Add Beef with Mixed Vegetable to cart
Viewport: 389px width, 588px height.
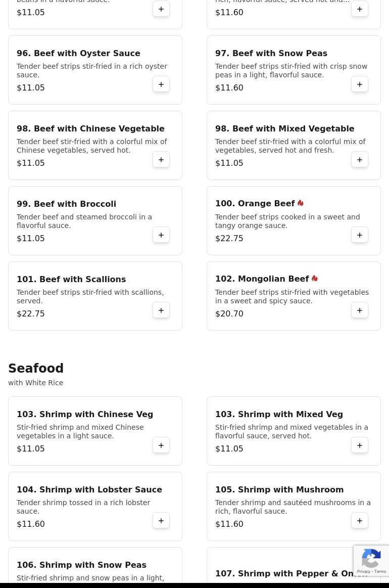360,160
